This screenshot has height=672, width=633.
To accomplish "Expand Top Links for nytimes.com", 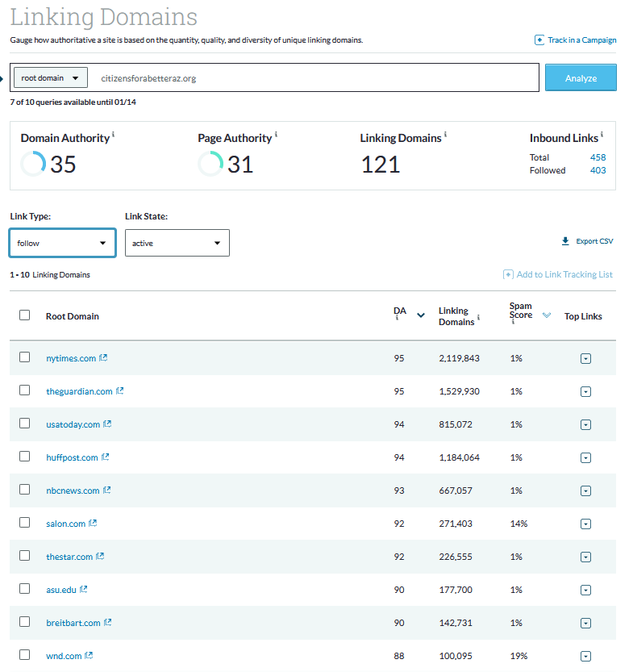I will [585, 359].
